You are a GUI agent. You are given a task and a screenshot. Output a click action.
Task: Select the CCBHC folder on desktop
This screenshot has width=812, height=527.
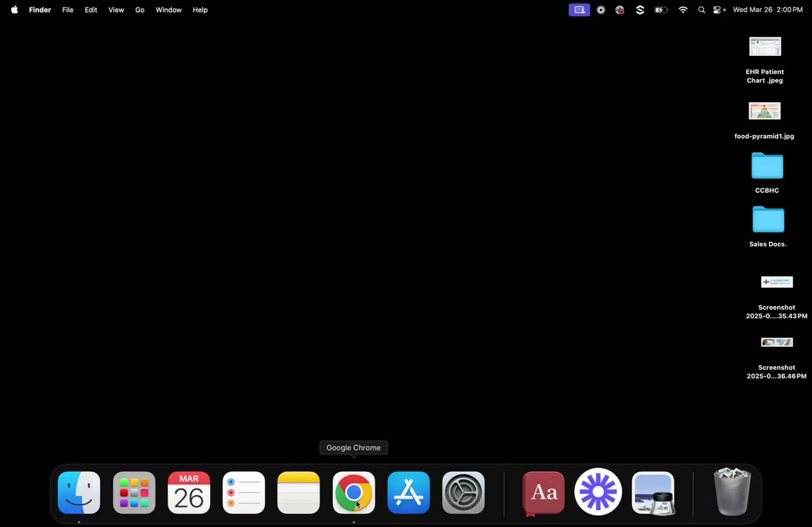click(x=768, y=172)
